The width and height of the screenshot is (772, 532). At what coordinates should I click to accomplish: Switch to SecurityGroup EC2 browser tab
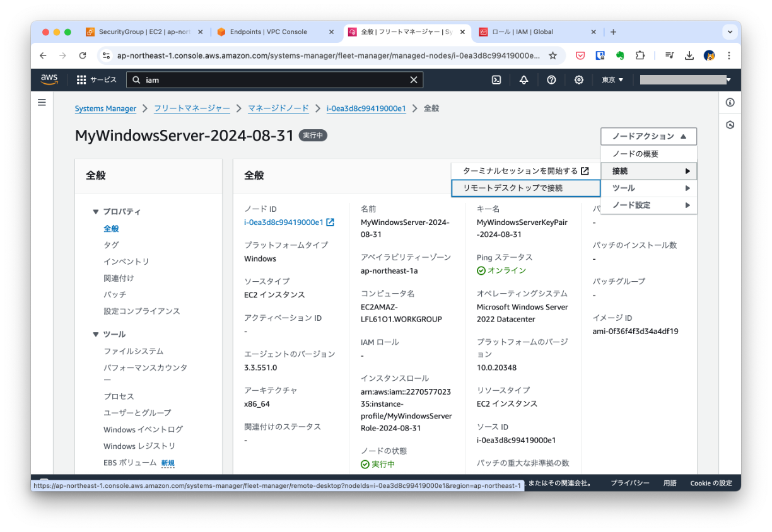(145, 32)
